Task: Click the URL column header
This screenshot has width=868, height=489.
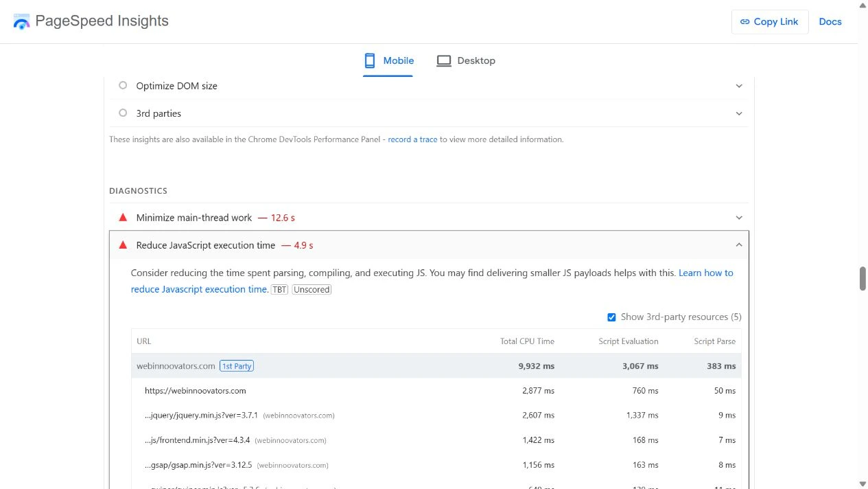Action: tap(143, 341)
